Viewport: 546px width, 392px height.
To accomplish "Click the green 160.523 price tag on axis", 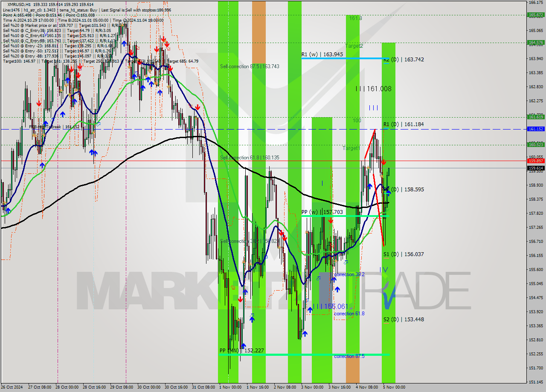I will [536, 144].
